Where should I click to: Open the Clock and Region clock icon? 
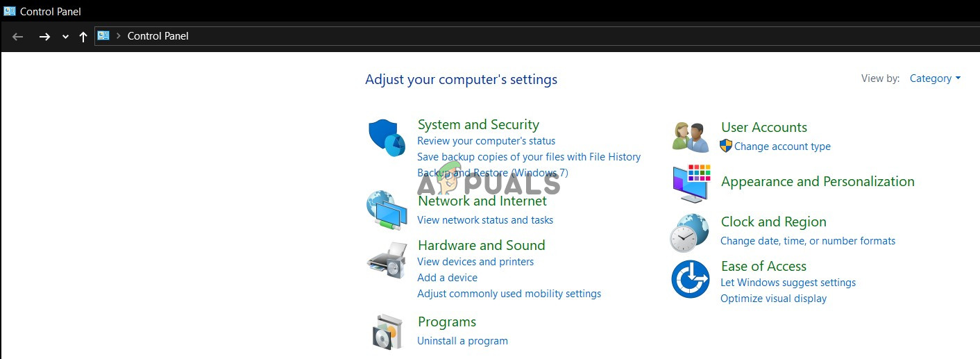tap(690, 232)
